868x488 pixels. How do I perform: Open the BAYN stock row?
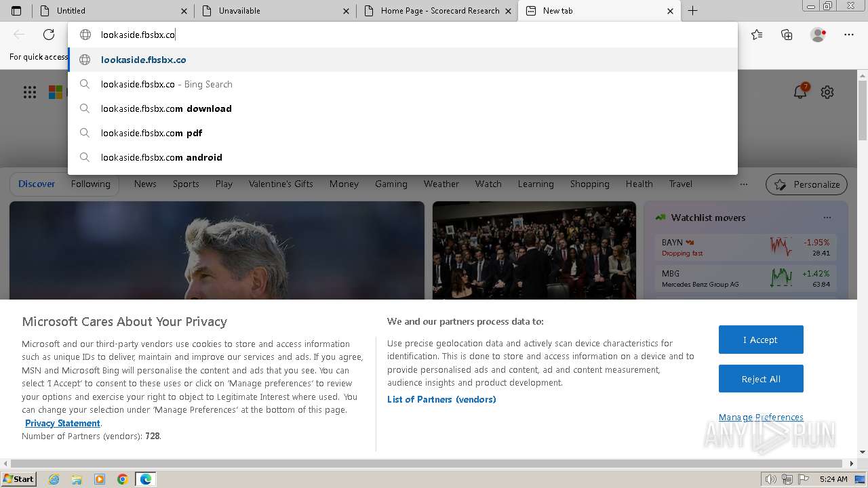click(746, 247)
